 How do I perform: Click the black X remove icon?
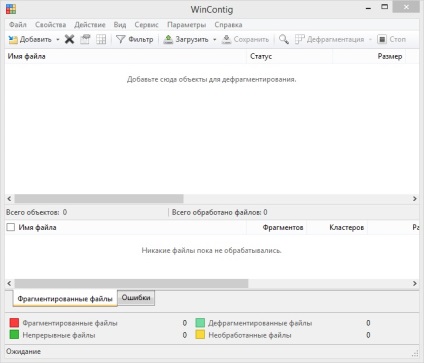coord(69,39)
